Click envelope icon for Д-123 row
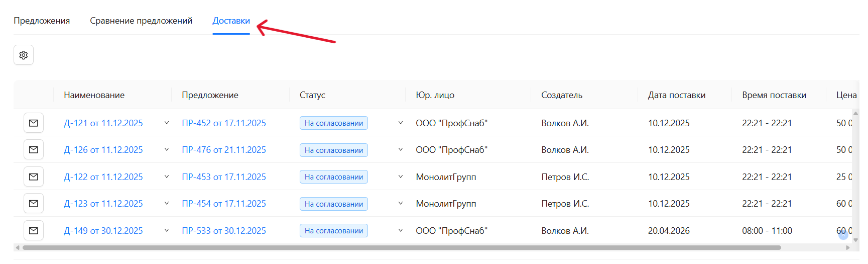Viewport: 868px width, 264px height. point(34,204)
